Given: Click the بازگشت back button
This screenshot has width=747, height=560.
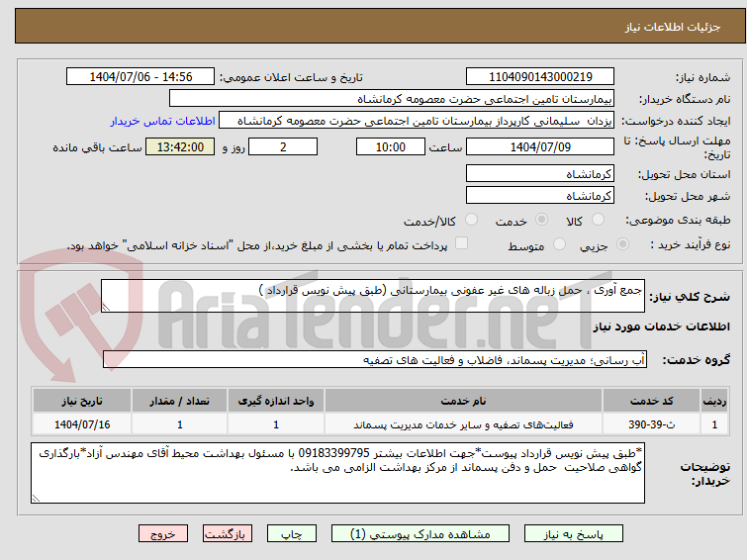Looking at the screenshot, I should point(228,534).
